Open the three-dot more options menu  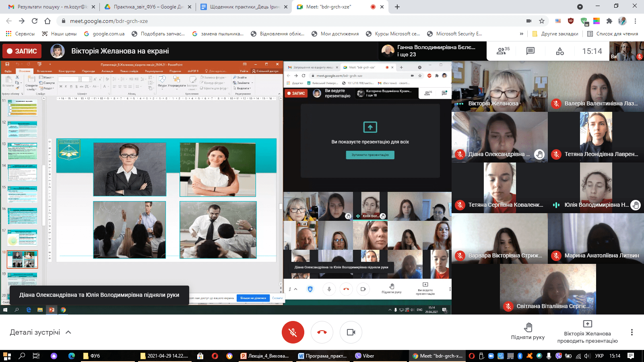[632, 332]
